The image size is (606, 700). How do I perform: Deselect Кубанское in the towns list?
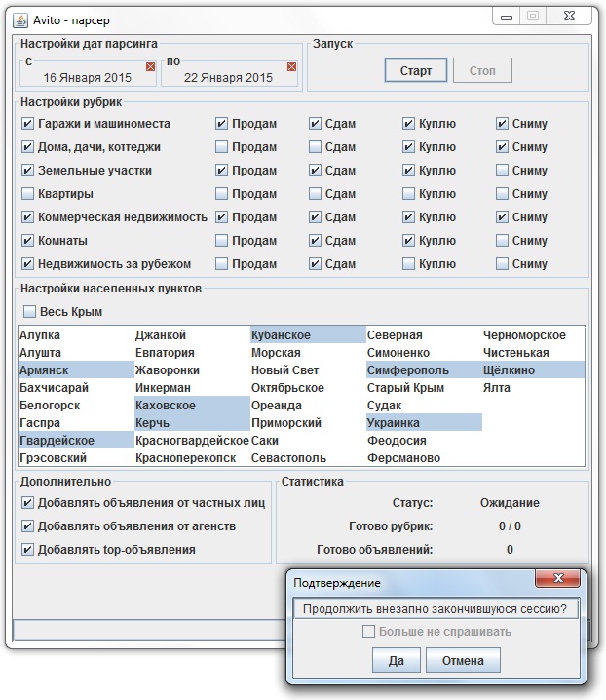[308, 334]
